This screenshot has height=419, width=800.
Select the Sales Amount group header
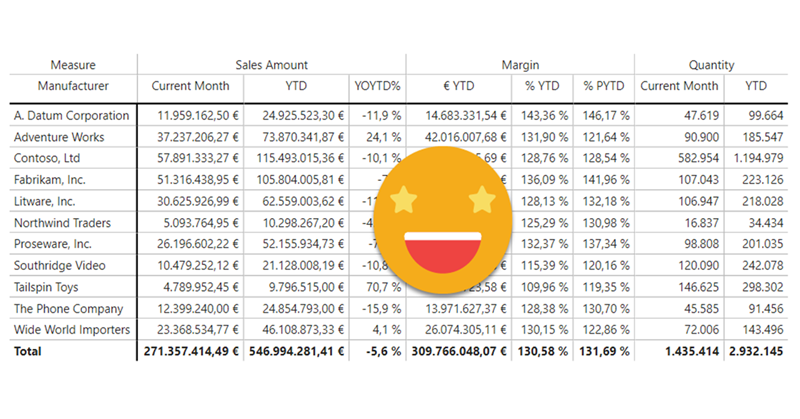pos(271,64)
